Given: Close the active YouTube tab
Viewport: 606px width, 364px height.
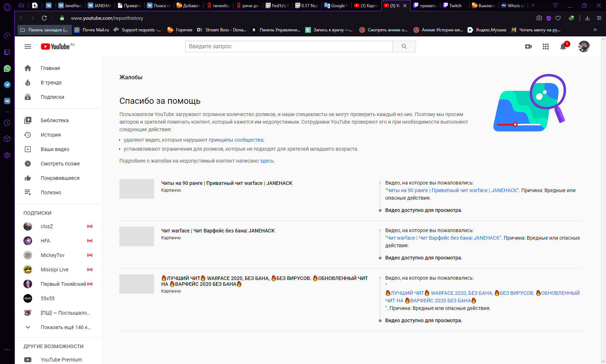Looking at the screenshot, I should click(x=405, y=5).
